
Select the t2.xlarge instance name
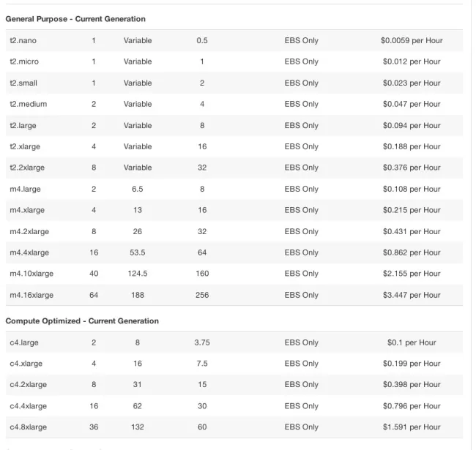tap(25, 146)
